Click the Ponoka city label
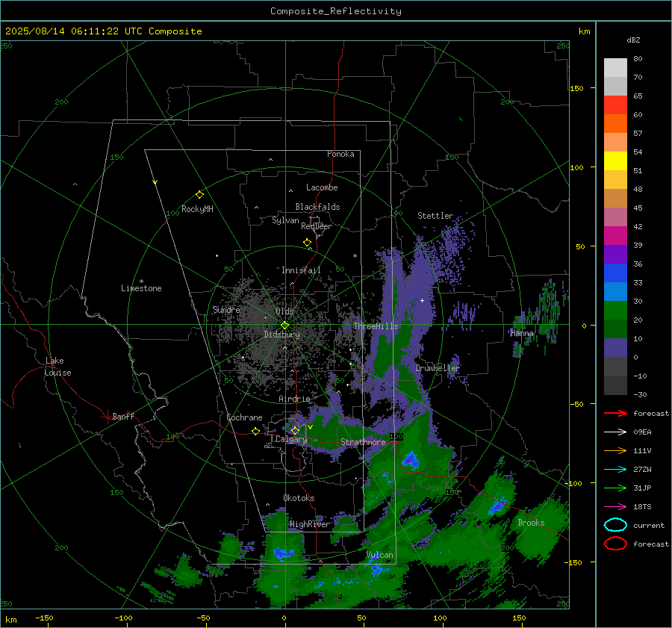Viewport: 672px width, 628px height. coord(340,154)
